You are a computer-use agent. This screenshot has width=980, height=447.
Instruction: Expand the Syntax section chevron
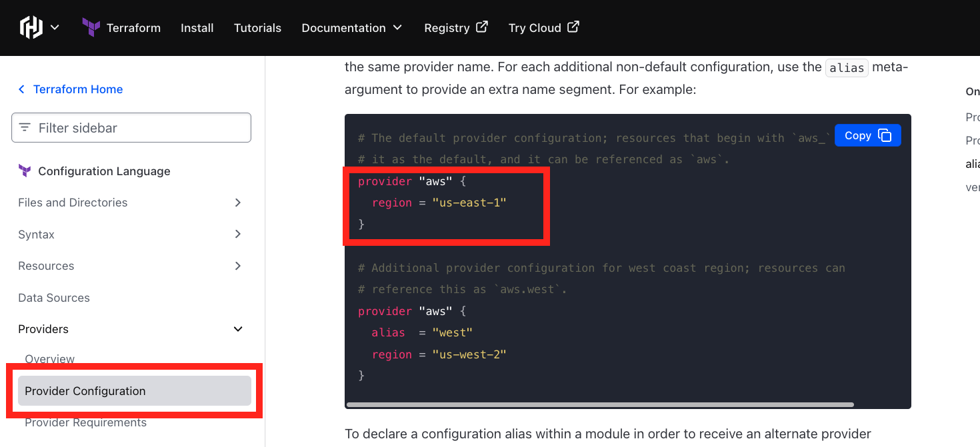(x=238, y=234)
